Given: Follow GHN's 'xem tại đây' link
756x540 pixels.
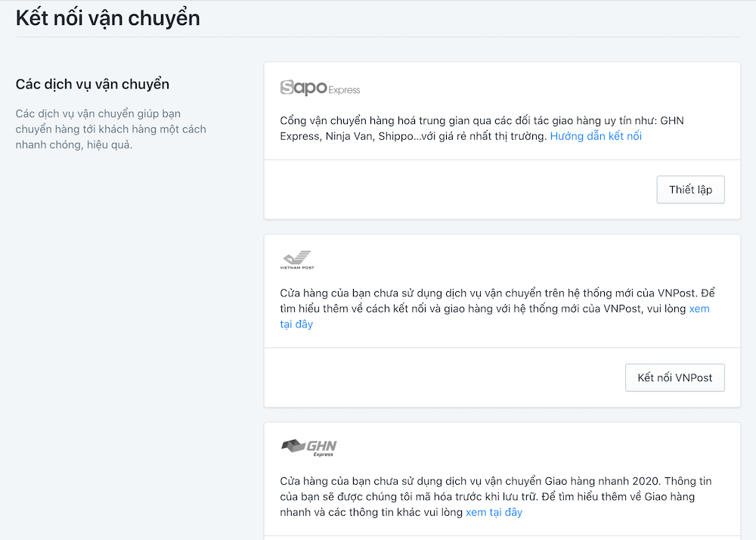Looking at the screenshot, I should point(494,512).
